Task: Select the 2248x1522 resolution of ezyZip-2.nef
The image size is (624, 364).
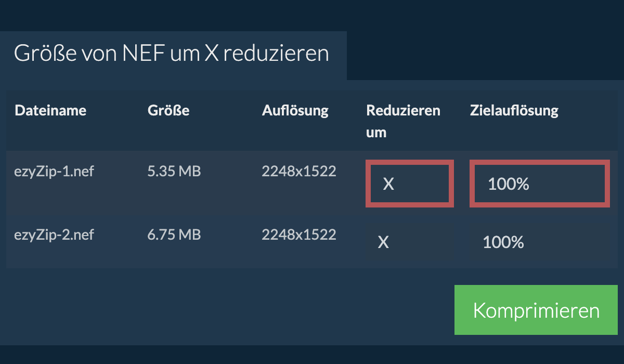Action: 299,235
